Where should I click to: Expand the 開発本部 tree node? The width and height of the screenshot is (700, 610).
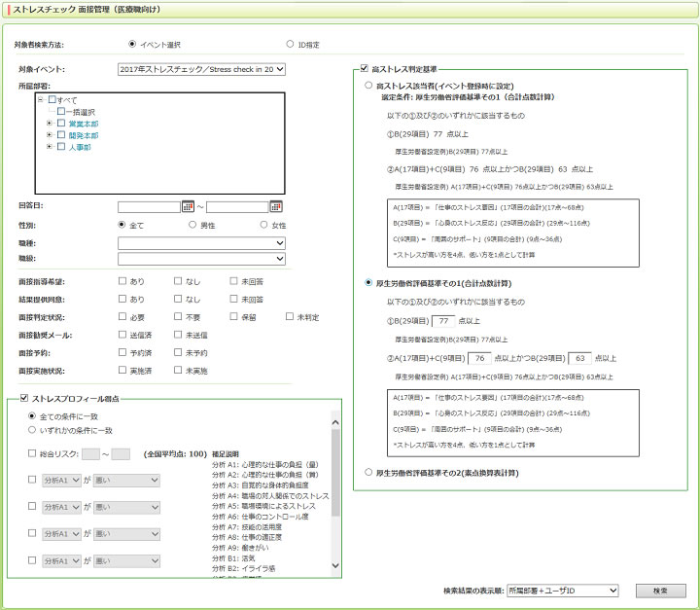click(50, 134)
